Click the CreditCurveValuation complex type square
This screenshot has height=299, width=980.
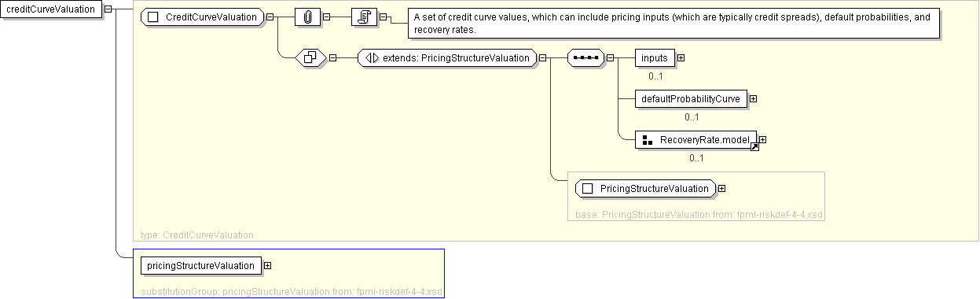point(154,17)
